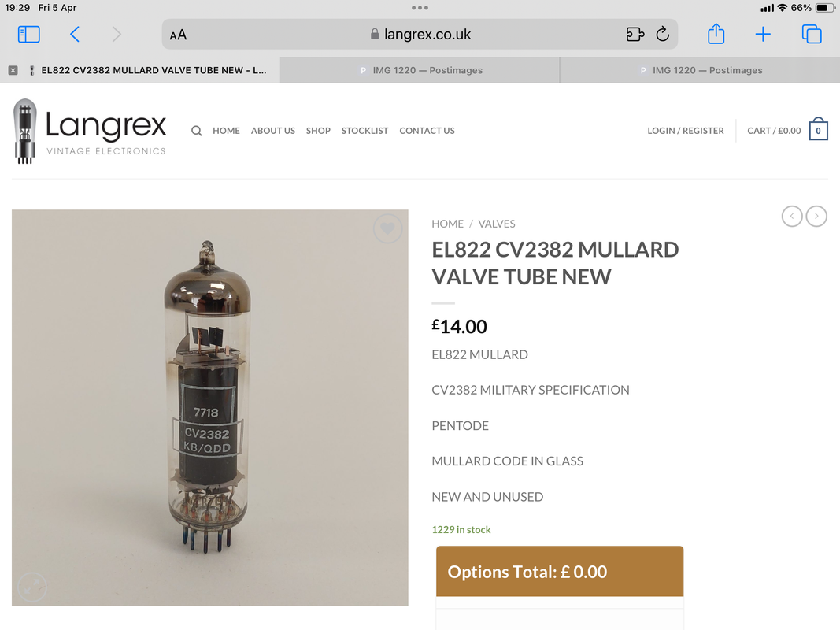This screenshot has width=840, height=630.
Task: Open the share sheet icon
Action: (x=716, y=34)
